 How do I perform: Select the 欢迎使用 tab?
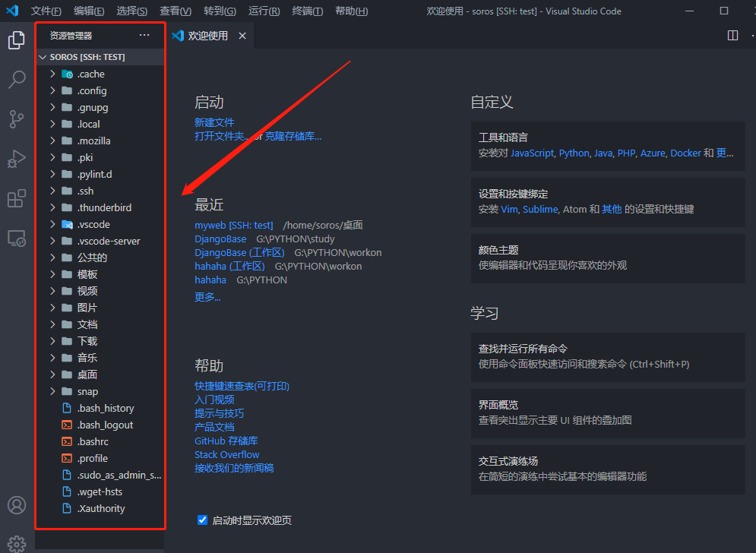tap(210, 36)
